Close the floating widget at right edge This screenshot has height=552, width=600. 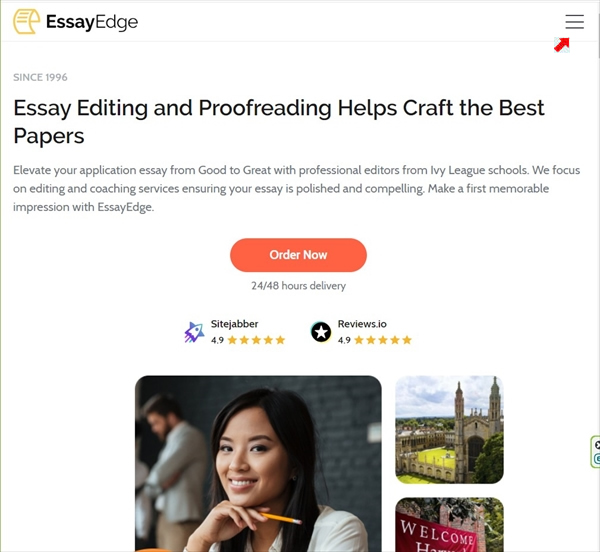coord(597,445)
